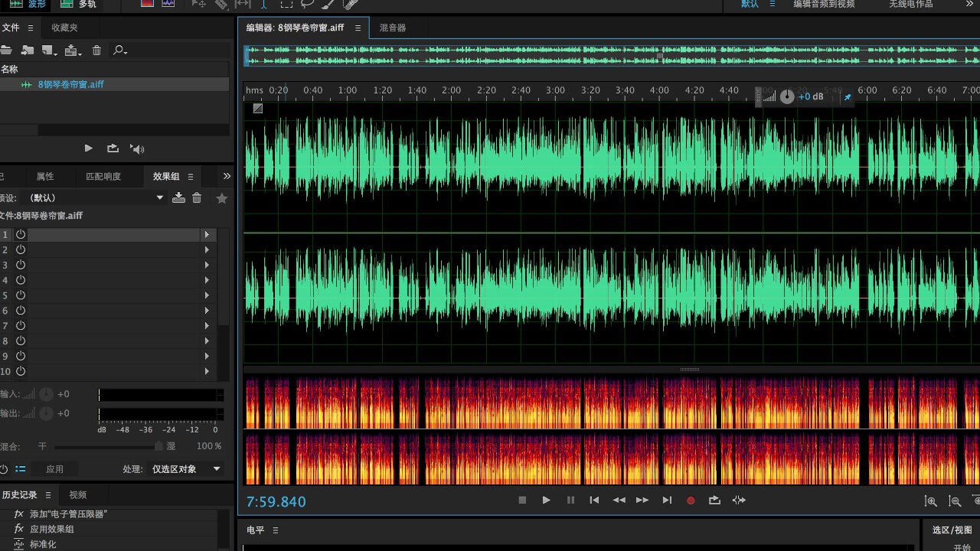Open the Match Loudness tab
This screenshot has height=551, width=980.
point(103,176)
